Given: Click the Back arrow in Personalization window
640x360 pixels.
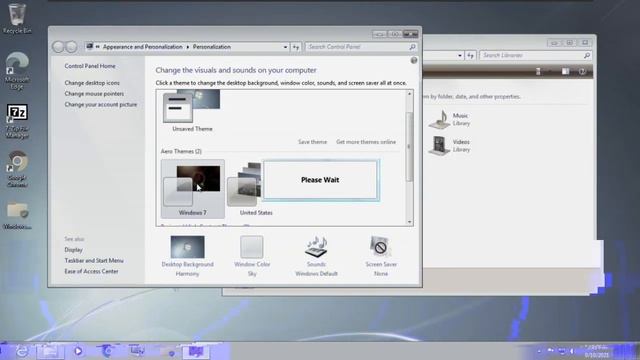Looking at the screenshot, I should tap(58, 47).
